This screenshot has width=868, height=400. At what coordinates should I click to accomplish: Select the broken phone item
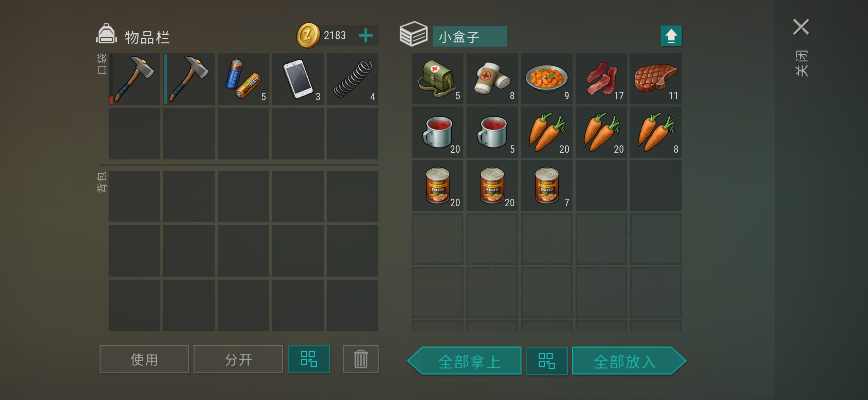[298, 79]
